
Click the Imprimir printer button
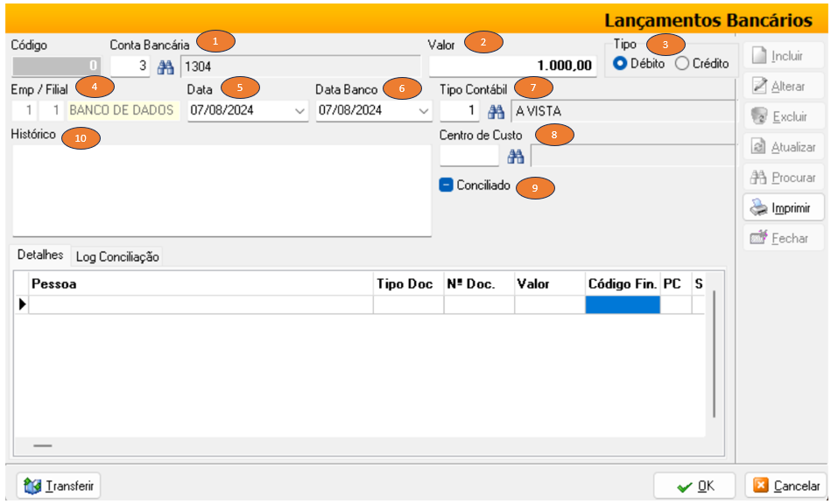tap(783, 208)
